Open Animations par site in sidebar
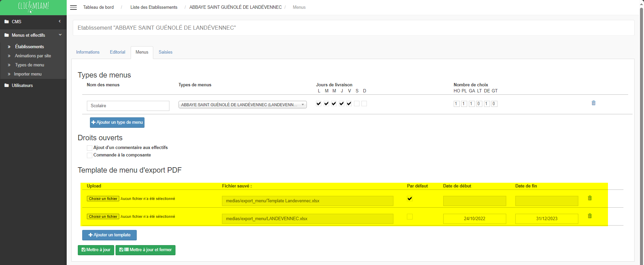644x265 pixels. (x=33, y=56)
